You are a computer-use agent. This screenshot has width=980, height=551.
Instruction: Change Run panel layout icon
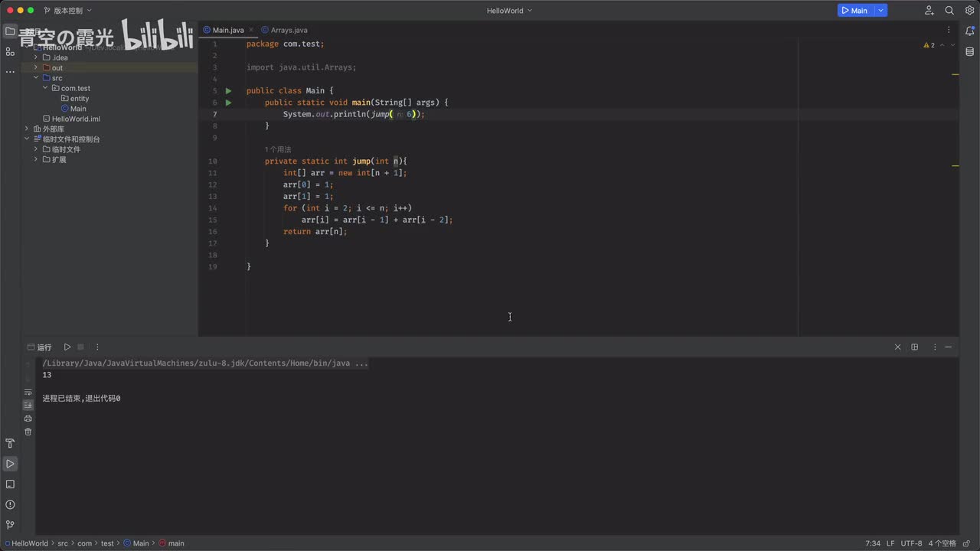pos(914,347)
